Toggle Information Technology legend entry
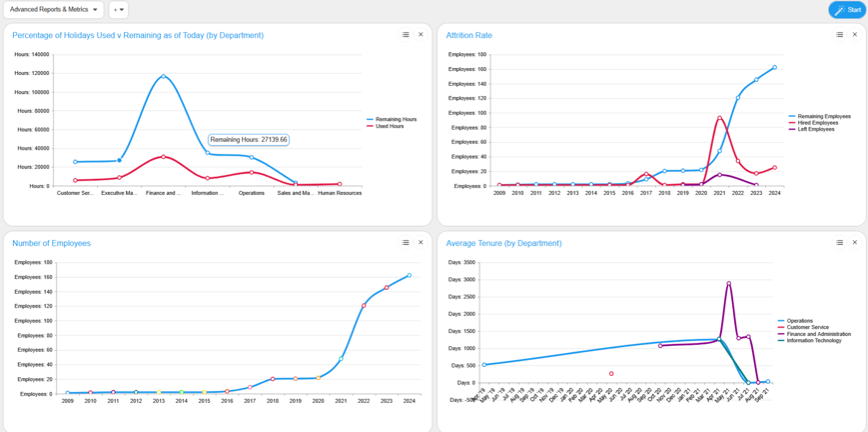This screenshot has height=432, width=868. (x=816, y=341)
